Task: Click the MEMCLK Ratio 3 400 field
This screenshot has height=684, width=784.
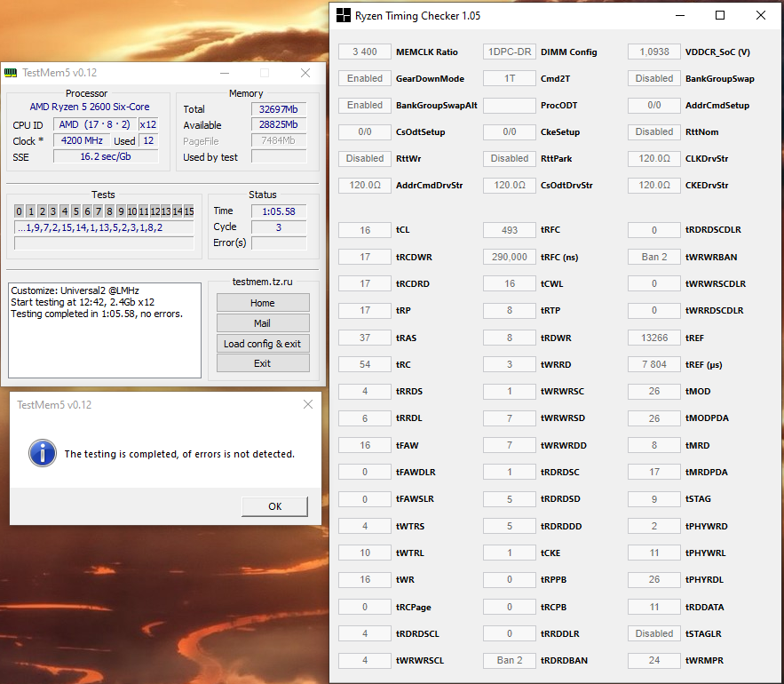Action: 365,52
